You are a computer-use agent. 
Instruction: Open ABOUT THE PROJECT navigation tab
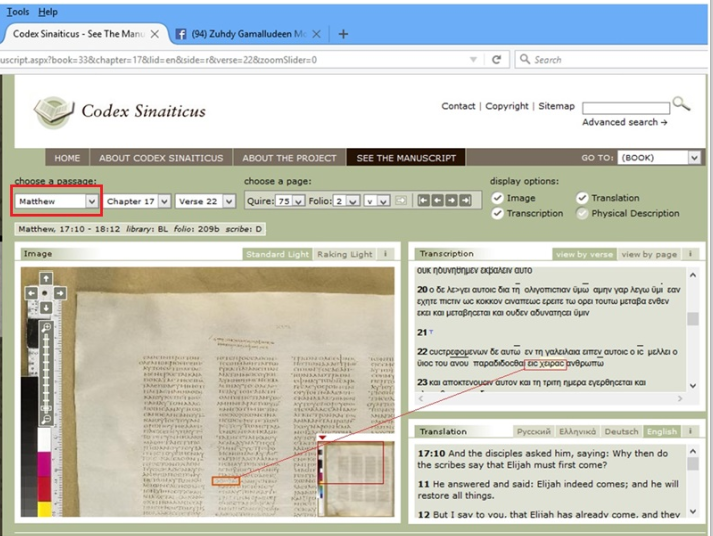tap(289, 158)
